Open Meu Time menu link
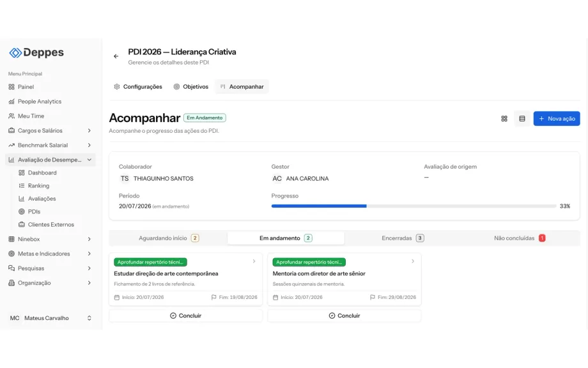Image resolution: width=588 pixels, height=368 pixels. pos(31,116)
